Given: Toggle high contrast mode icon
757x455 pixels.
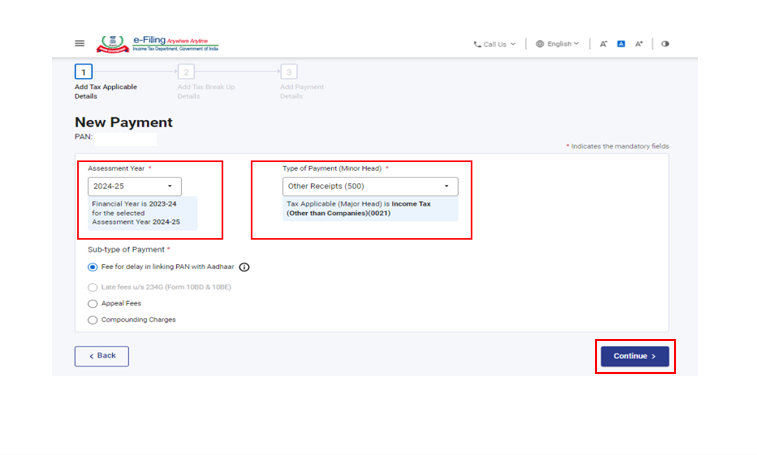Looking at the screenshot, I should pyautogui.click(x=665, y=44).
